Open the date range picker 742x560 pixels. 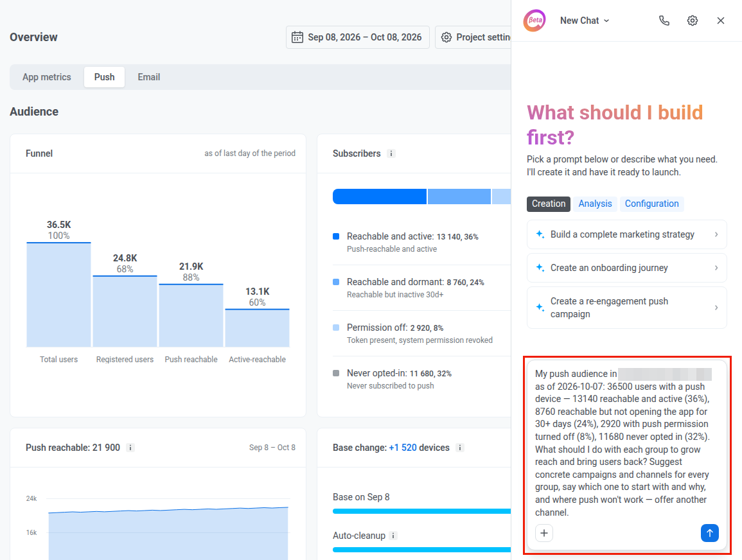tap(357, 37)
